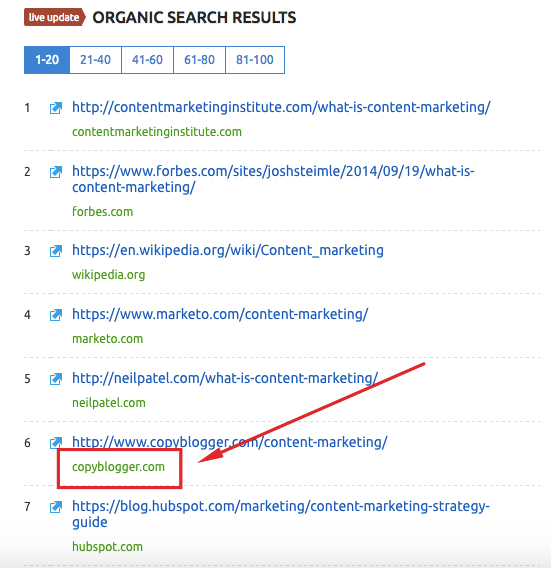Switch to the 61-80 results tab
Screen dimensions: 551x568
point(199,60)
